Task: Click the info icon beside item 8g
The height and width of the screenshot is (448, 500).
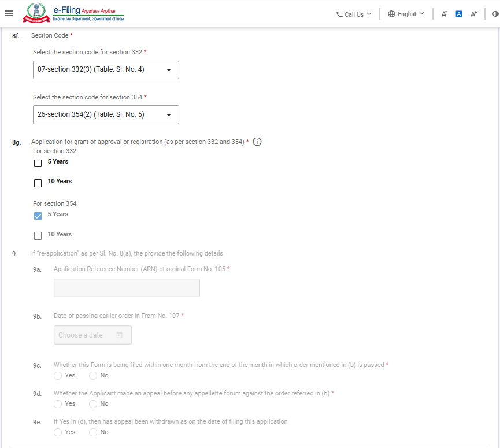Action: click(257, 142)
